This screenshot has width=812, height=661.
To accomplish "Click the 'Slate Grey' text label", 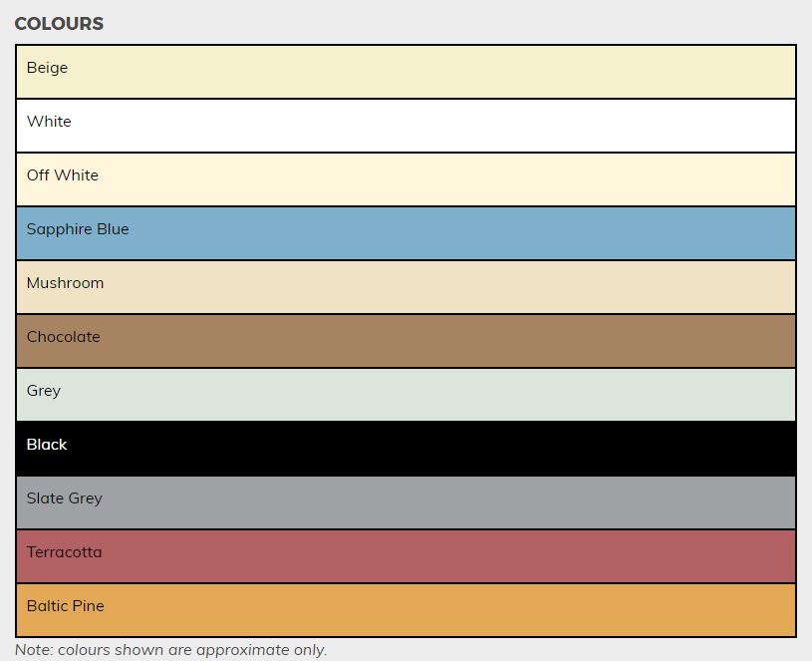I will click(65, 498).
